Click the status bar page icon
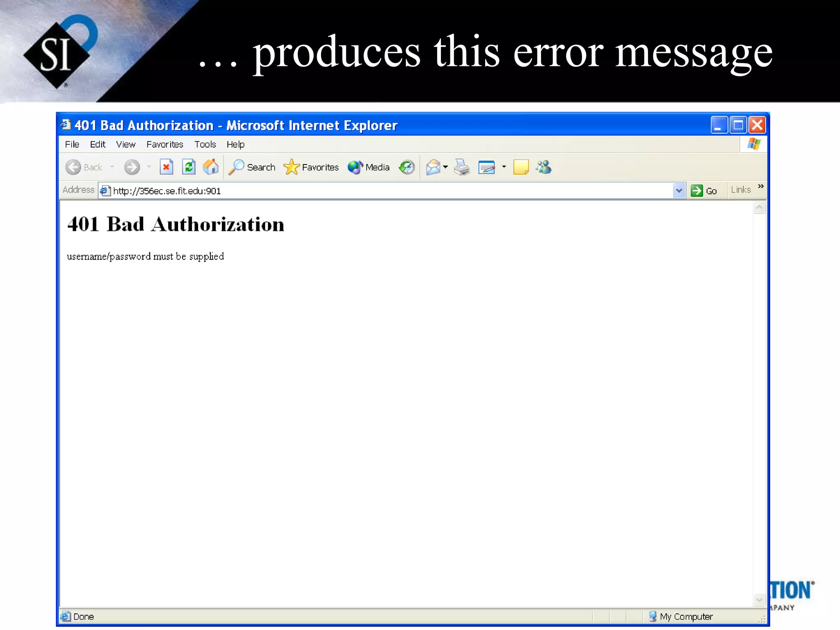The image size is (840, 630). point(66,616)
